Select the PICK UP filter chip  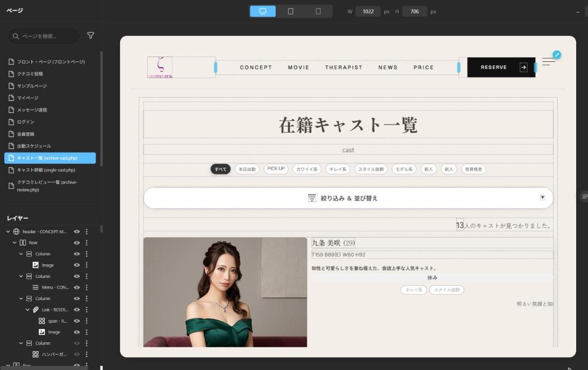276,169
